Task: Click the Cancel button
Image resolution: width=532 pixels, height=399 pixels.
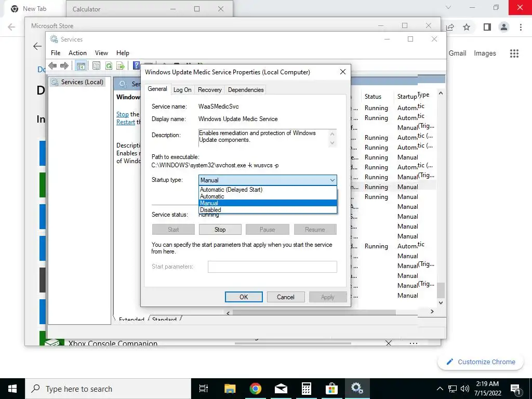Action: click(x=286, y=297)
